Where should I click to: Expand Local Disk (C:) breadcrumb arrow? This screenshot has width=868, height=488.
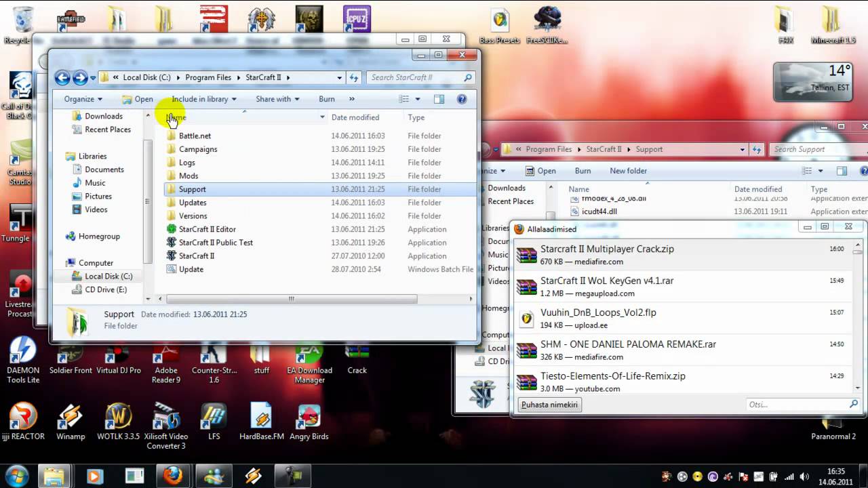(178, 78)
